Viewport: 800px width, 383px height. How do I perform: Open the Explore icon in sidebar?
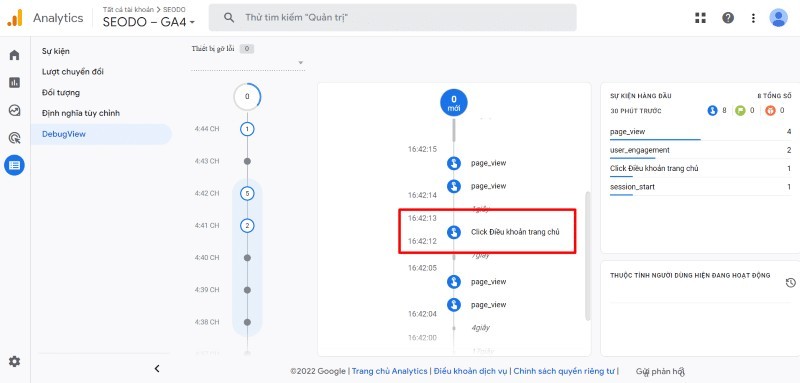click(x=14, y=110)
